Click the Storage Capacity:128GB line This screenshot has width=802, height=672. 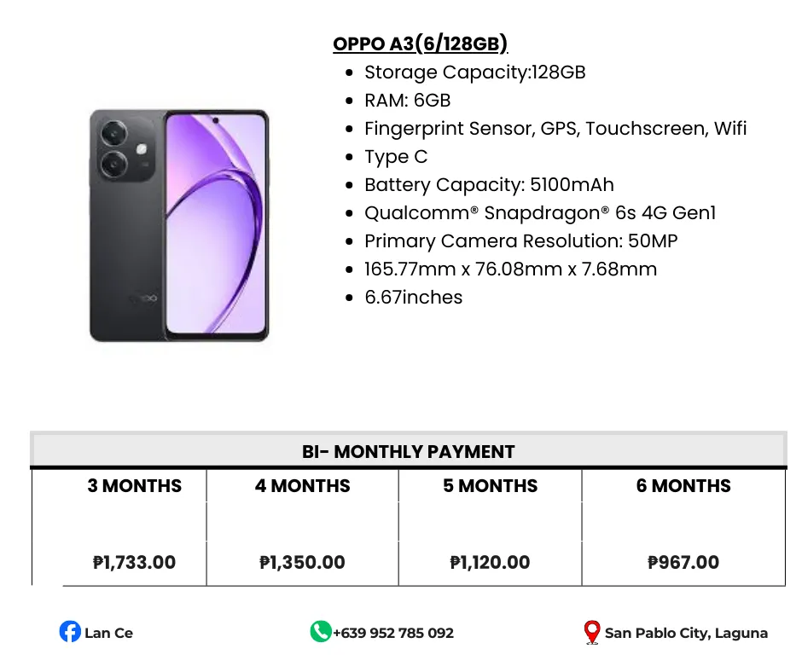(x=474, y=72)
